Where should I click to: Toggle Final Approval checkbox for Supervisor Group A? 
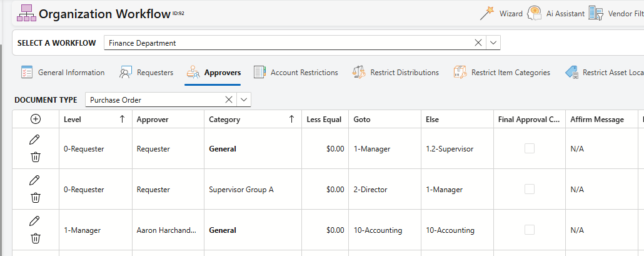click(530, 189)
